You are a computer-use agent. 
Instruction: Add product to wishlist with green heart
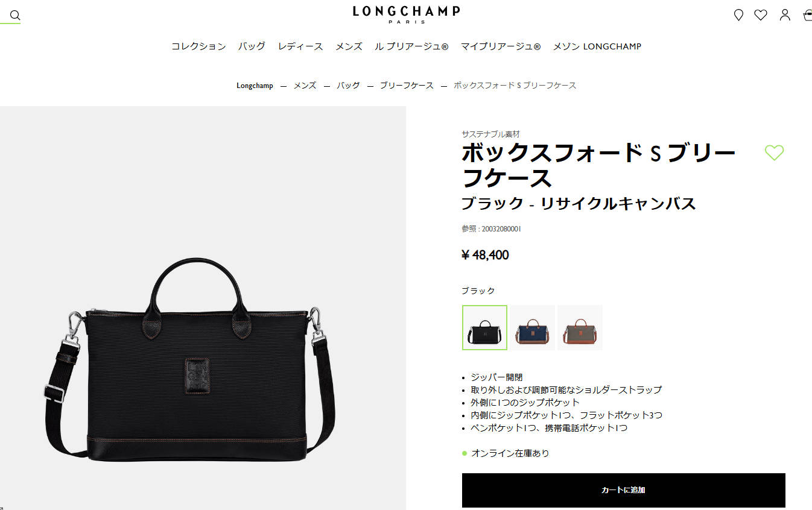tap(774, 153)
